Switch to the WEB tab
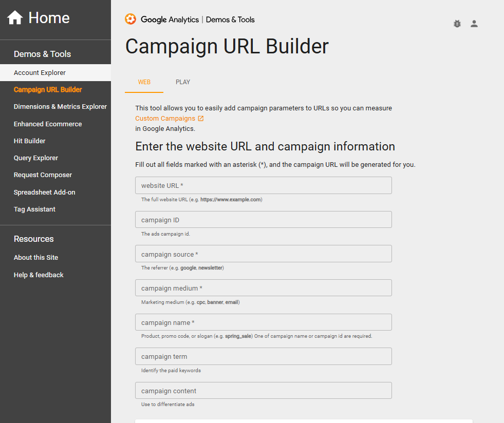Viewport: 504px width, 423px height. (144, 82)
